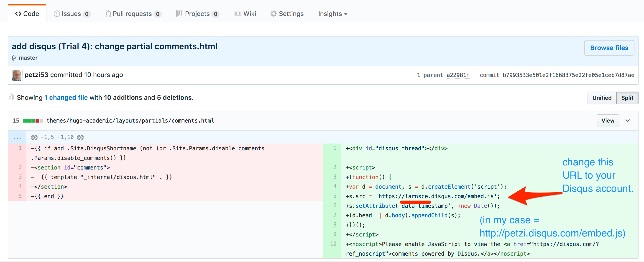Click the Code tab brackets icon
This screenshot has width=644, height=262.
(18, 14)
